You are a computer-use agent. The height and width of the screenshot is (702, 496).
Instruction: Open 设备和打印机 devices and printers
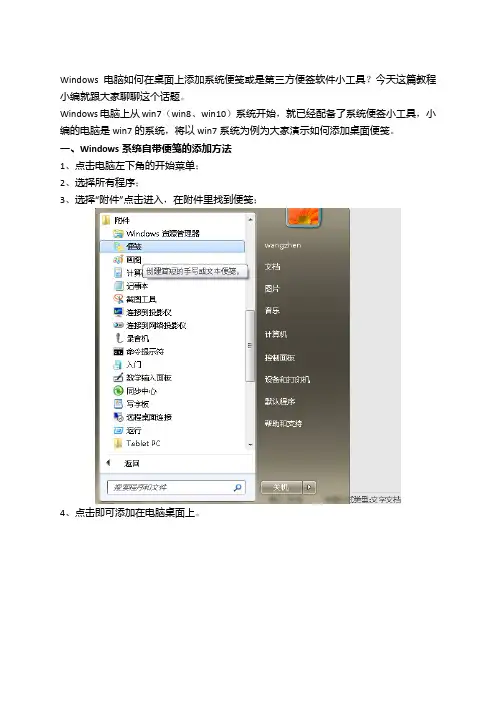click(287, 379)
